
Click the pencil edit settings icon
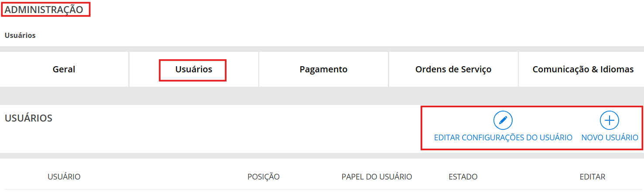pyautogui.click(x=503, y=120)
